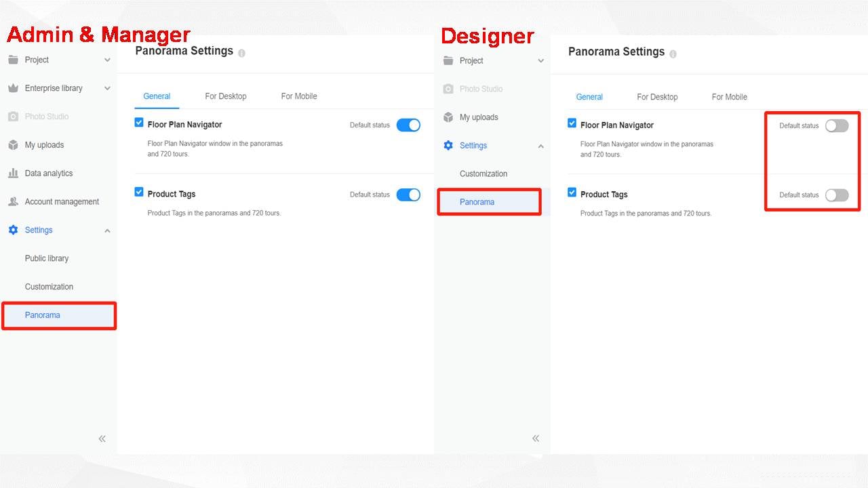Screen dimensions: 868x488
Task: Click the Account management people icon
Action: pyautogui.click(x=13, y=202)
